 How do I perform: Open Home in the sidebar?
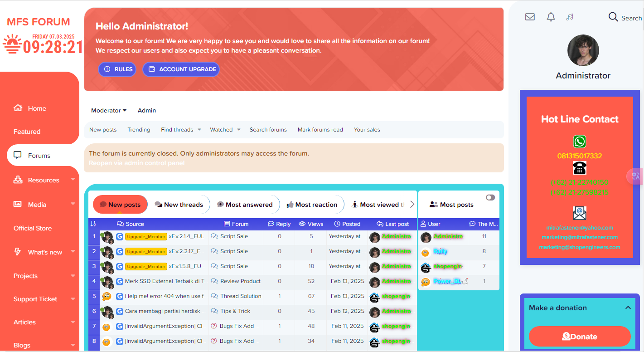click(x=37, y=108)
